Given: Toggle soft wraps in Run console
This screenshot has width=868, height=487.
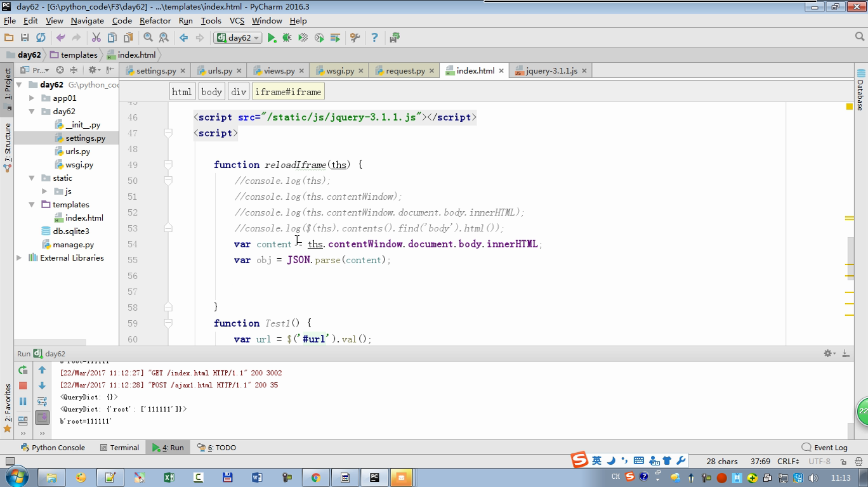Looking at the screenshot, I should [x=42, y=401].
